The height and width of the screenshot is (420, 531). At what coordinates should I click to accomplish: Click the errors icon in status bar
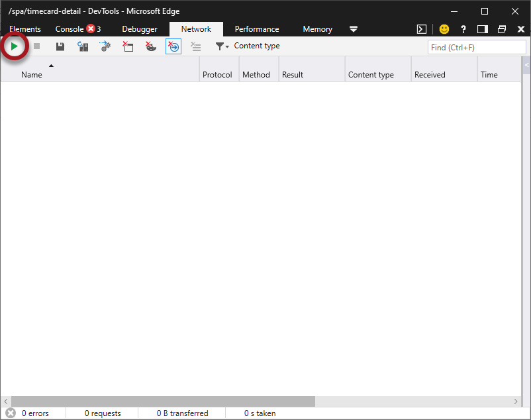[11, 413]
